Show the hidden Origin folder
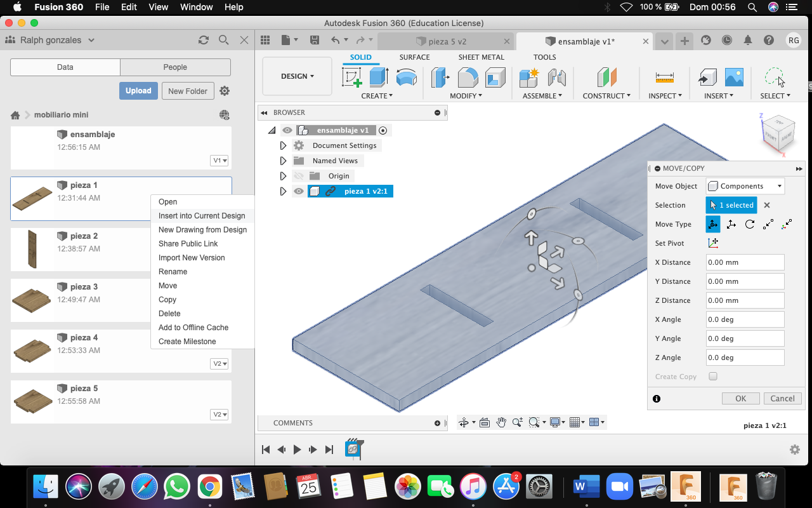This screenshot has height=508, width=812. 299,176
